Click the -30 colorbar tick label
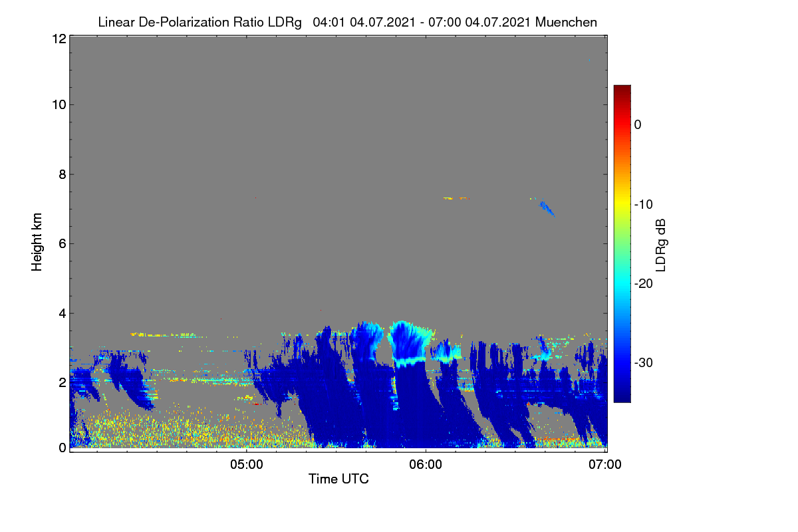Image resolution: width=798 pixels, height=532 pixels. tap(645, 363)
